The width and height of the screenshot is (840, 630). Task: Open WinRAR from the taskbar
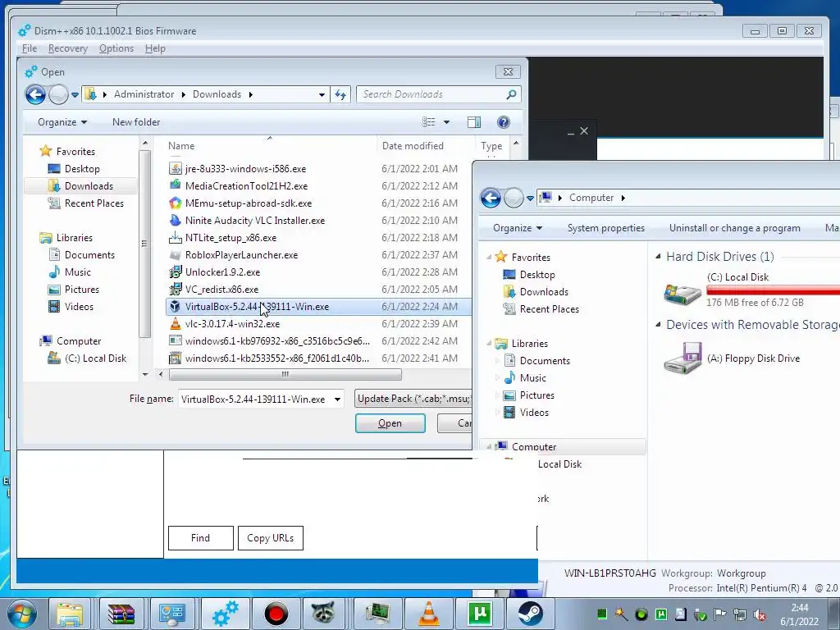(121, 614)
